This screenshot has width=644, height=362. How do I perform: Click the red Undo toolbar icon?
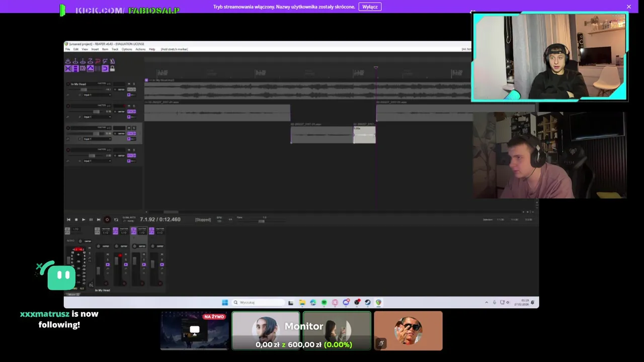click(x=98, y=61)
